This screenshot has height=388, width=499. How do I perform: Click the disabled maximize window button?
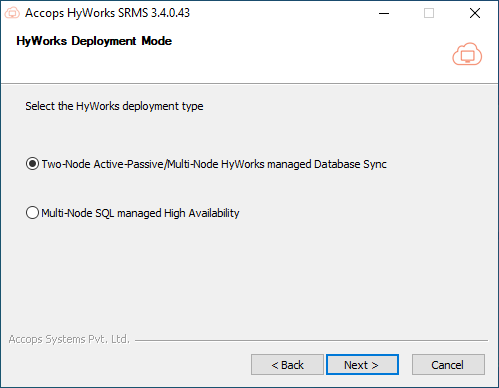click(x=429, y=13)
